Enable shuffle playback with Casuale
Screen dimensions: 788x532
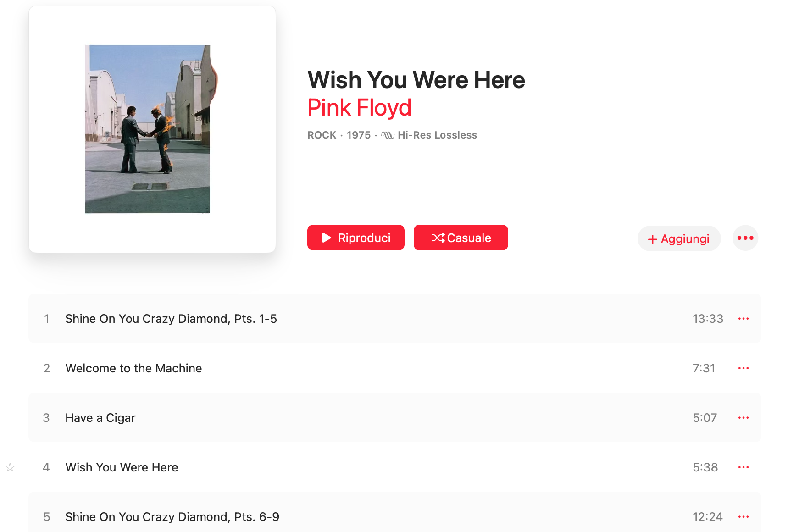click(x=461, y=238)
